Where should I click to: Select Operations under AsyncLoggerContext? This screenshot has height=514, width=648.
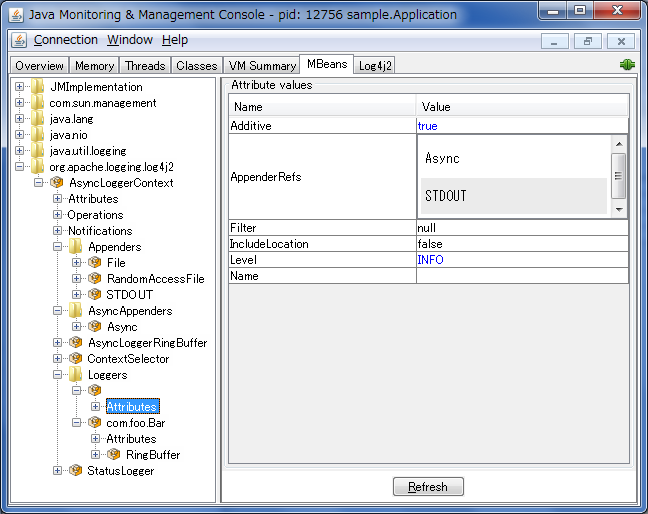coord(95,215)
